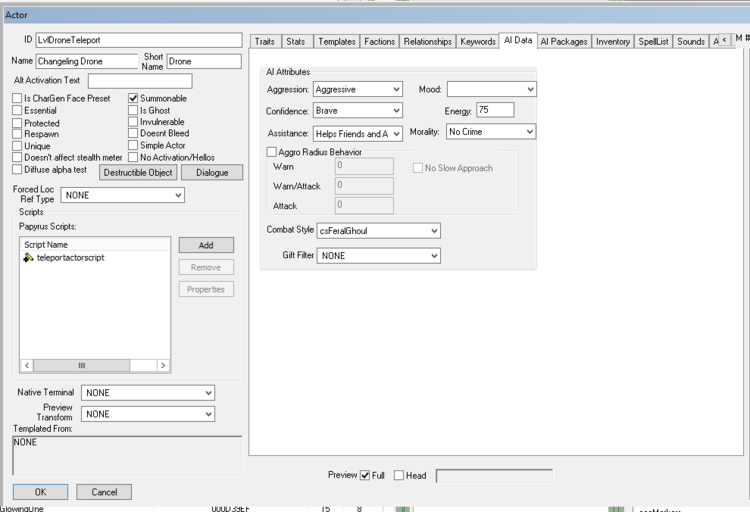This screenshot has height=512, width=750.
Task: Open the Confidence dropdown
Action: coord(358,111)
